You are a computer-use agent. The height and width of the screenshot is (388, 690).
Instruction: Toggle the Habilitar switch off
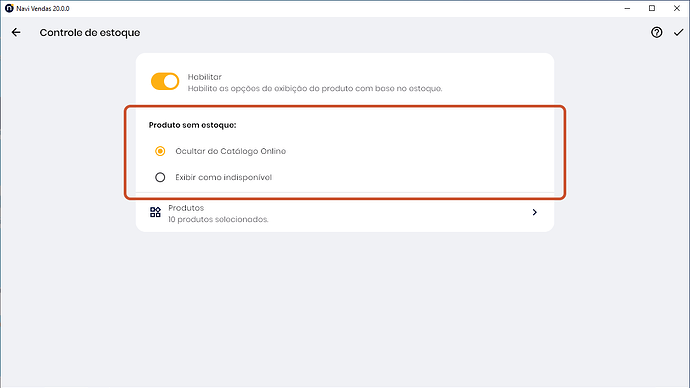pyautogui.click(x=165, y=81)
